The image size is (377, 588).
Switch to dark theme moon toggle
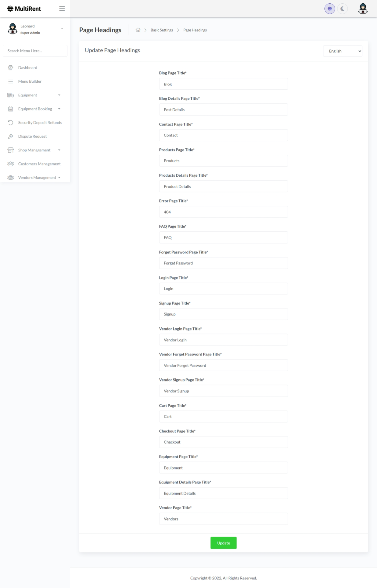point(342,9)
